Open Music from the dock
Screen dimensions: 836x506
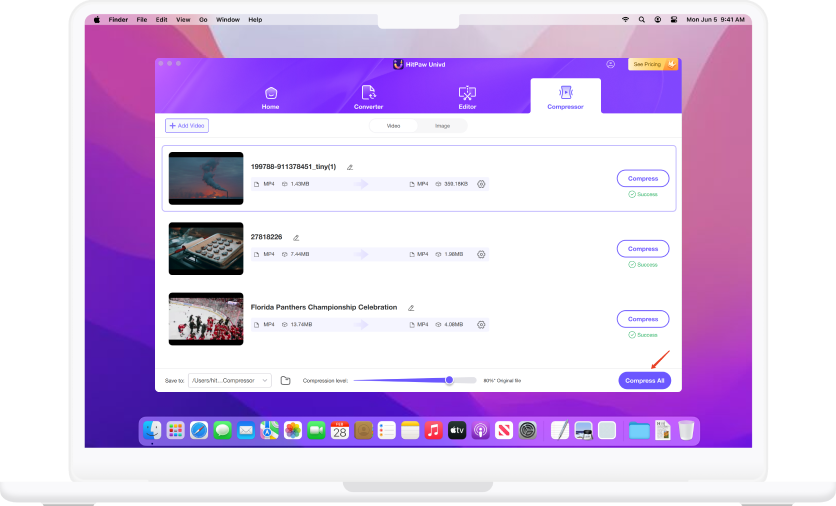coord(433,430)
